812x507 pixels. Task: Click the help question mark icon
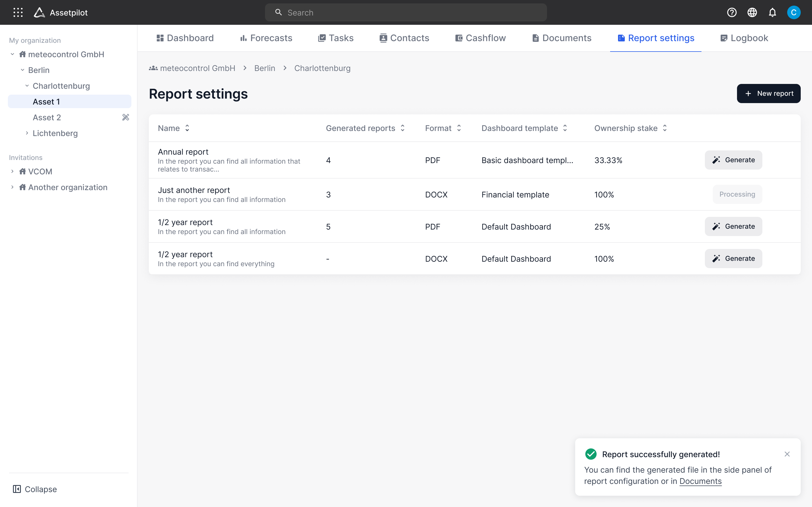731,12
